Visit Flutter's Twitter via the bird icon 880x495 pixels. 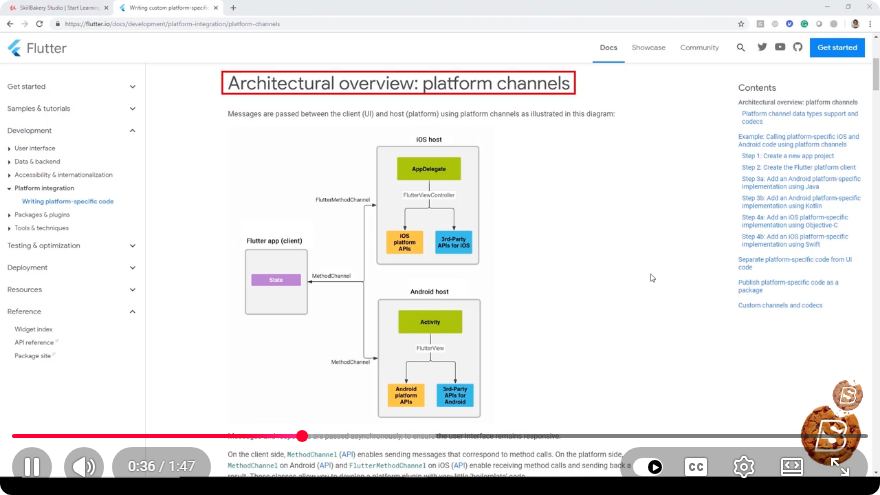762,47
